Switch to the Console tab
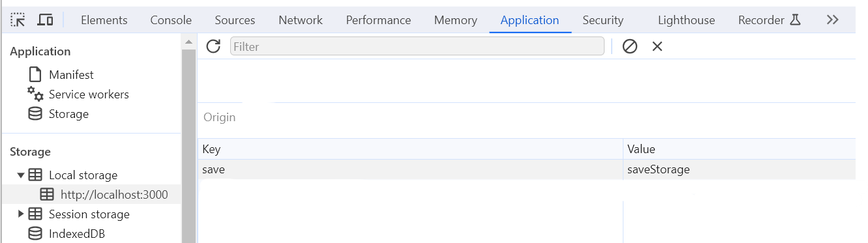This screenshot has height=243, width=868. tap(171, 20)
